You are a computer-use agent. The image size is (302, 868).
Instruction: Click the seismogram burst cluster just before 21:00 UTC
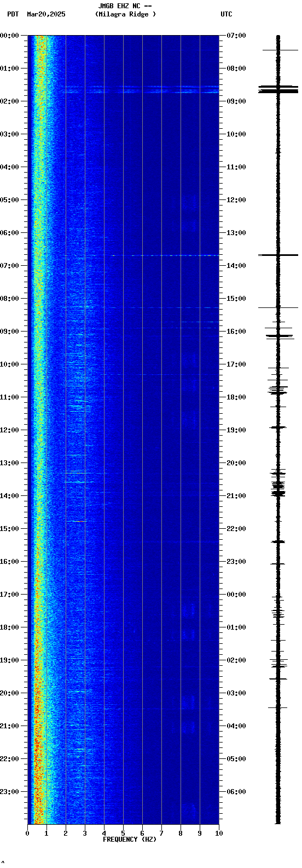(x=278, y=489)
